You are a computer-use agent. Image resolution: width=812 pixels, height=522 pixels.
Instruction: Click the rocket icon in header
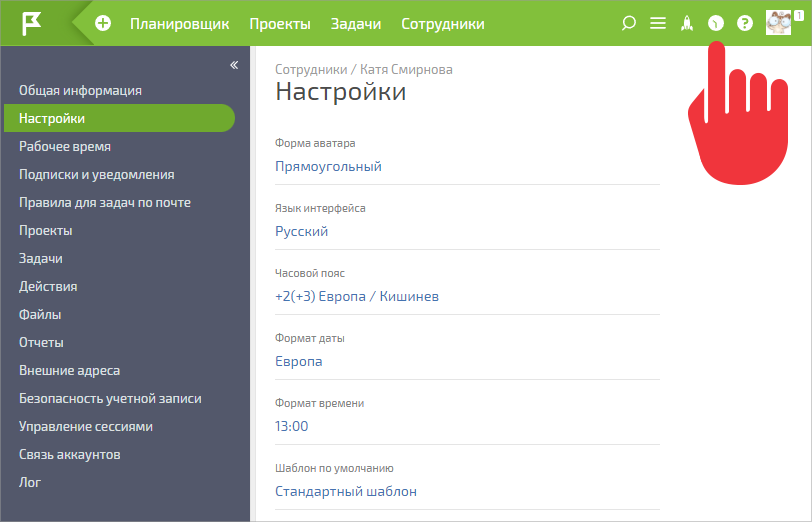(687, 23)
